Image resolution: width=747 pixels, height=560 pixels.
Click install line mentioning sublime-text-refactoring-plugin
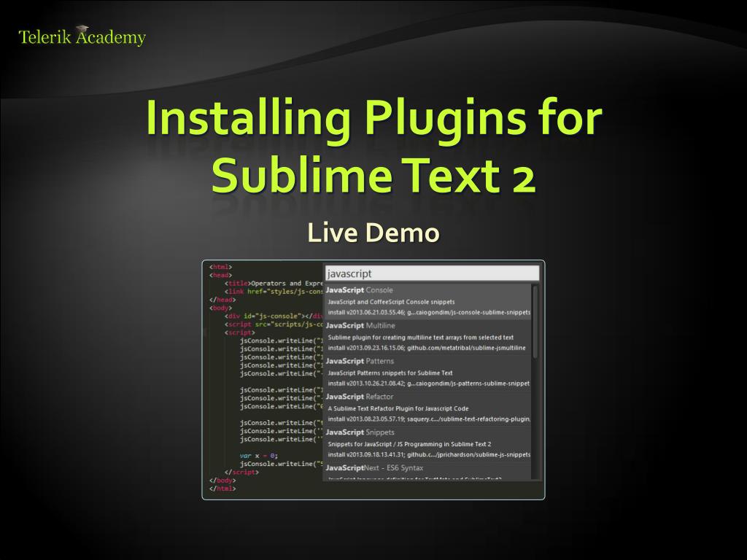[429, 419]
